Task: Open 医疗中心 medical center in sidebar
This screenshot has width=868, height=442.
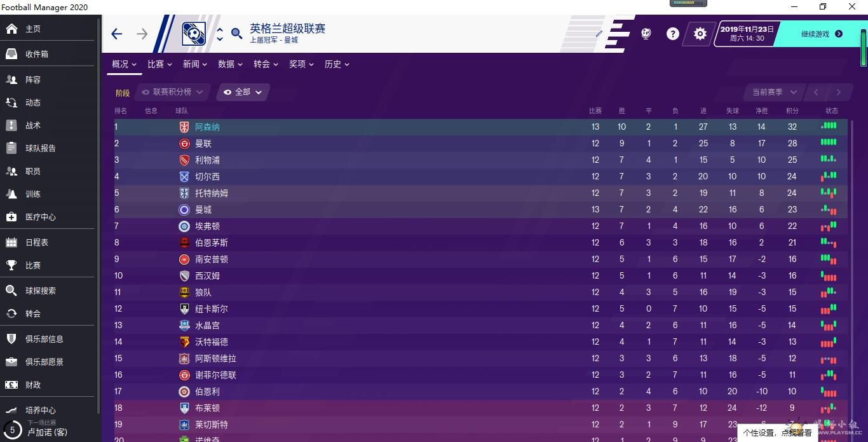Action: (40, 217)
